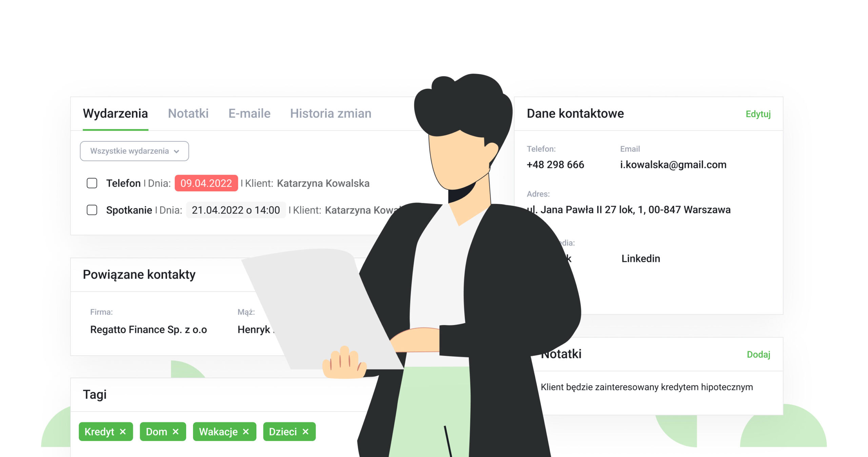Open the husband contact Henryk

(x=254, y=329)
